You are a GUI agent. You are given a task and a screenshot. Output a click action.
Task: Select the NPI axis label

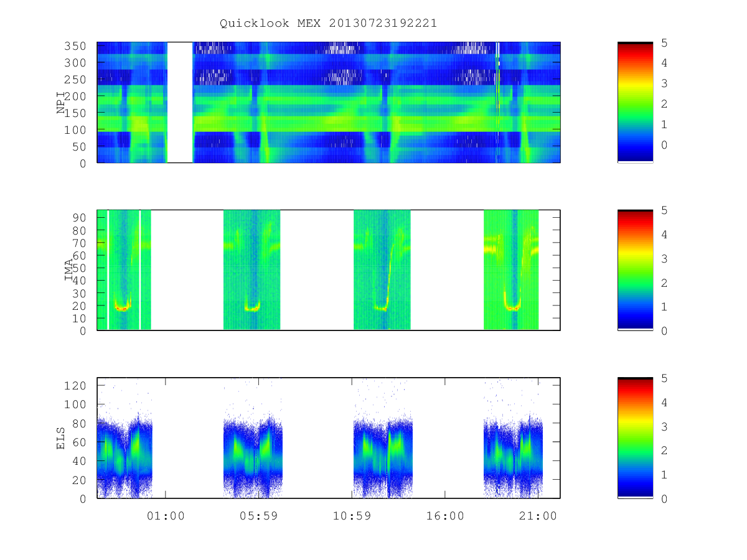[x=61, y=103]
